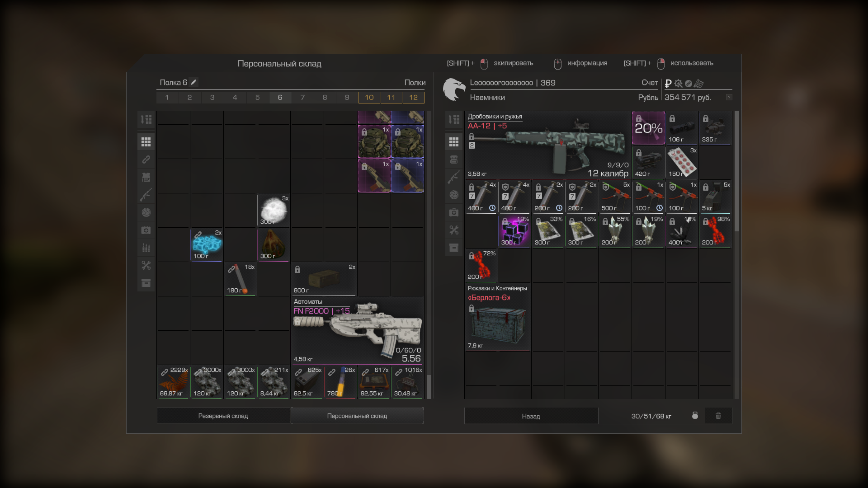Select the rifle weapons filter in personal storage
This screenshot has width=868, height=488.
pyautogui.click(x=146, y=195)
